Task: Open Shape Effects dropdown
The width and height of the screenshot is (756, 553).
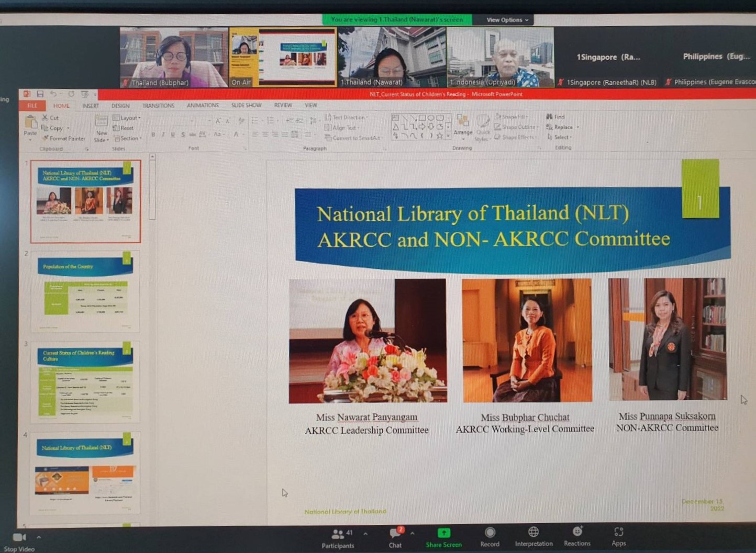Action: [x=515, y=137]
